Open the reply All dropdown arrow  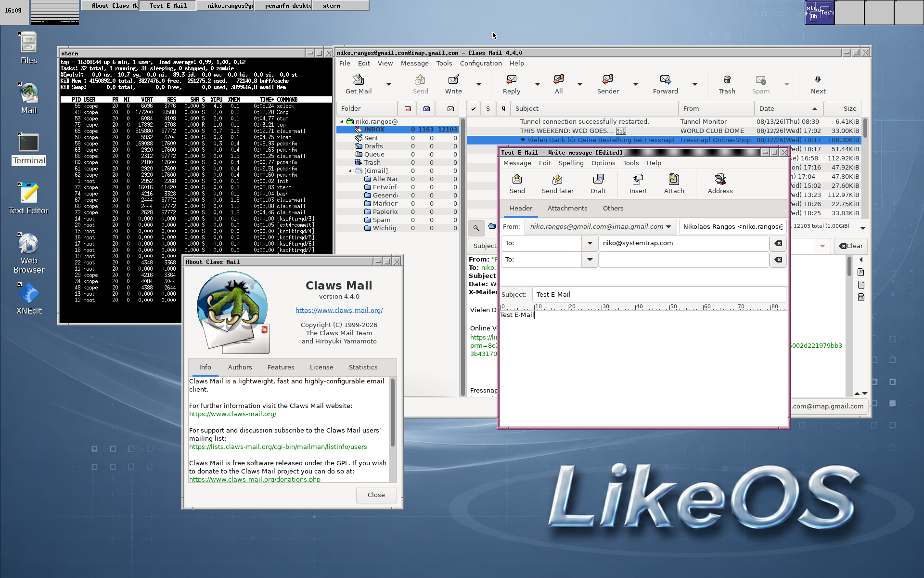(x=580, y=84)
